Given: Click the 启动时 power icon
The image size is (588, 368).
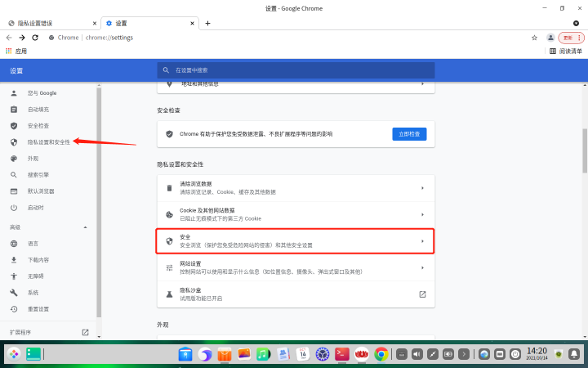Looking at the screenshot, I should [14, 208].
